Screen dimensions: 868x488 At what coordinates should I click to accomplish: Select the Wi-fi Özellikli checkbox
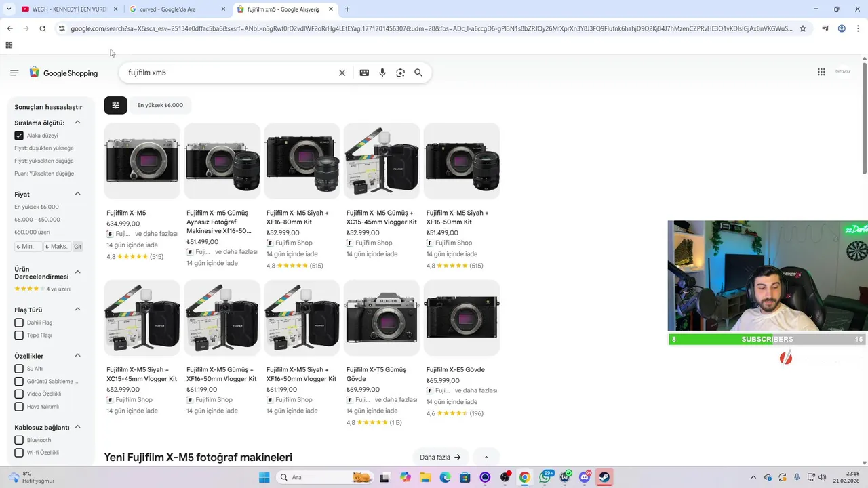pos(19,453)
